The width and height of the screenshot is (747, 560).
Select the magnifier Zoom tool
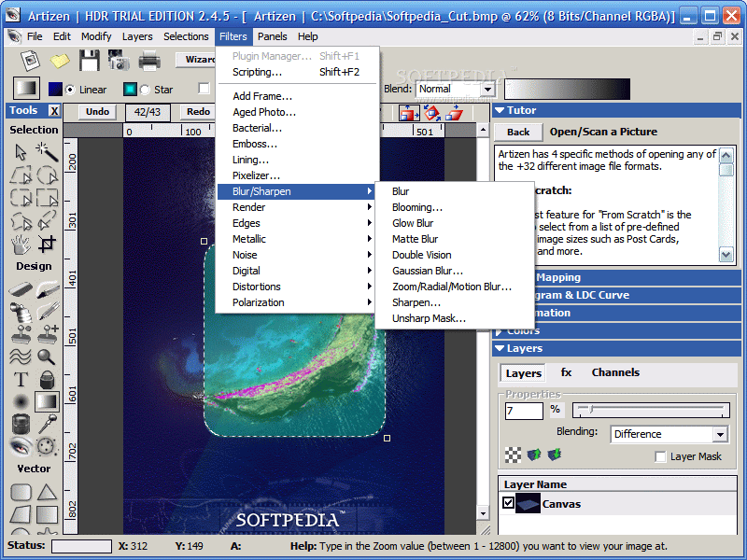coord(48,357)
